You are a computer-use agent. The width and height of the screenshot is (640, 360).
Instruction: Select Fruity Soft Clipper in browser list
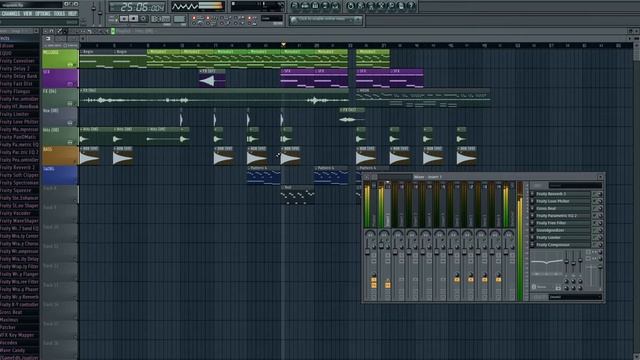click(x=19, y=175)
